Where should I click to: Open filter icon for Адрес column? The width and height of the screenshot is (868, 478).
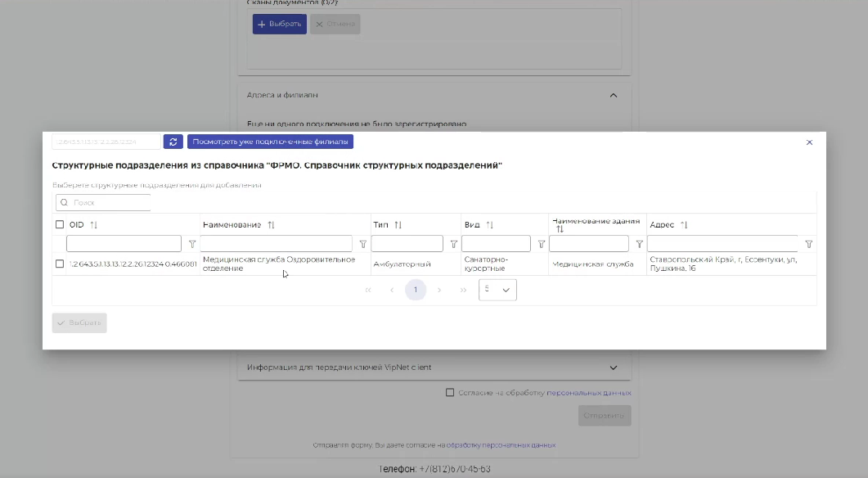[808, 244]
